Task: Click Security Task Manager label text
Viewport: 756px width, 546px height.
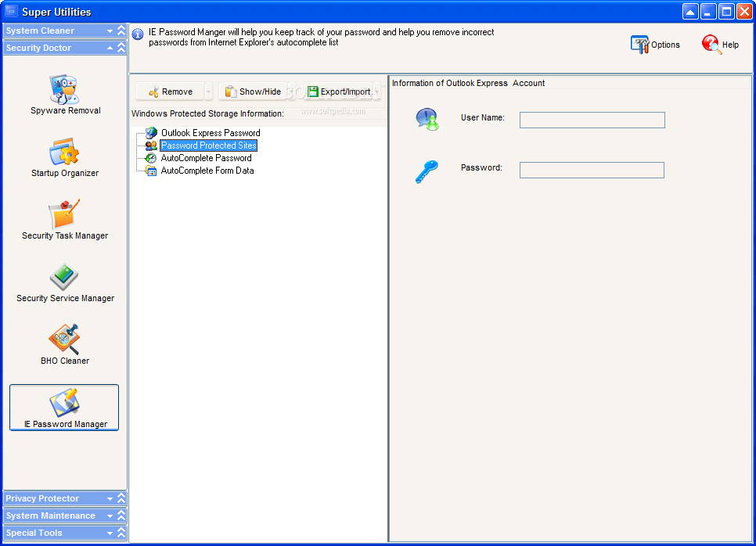Action: click(65, 235)
